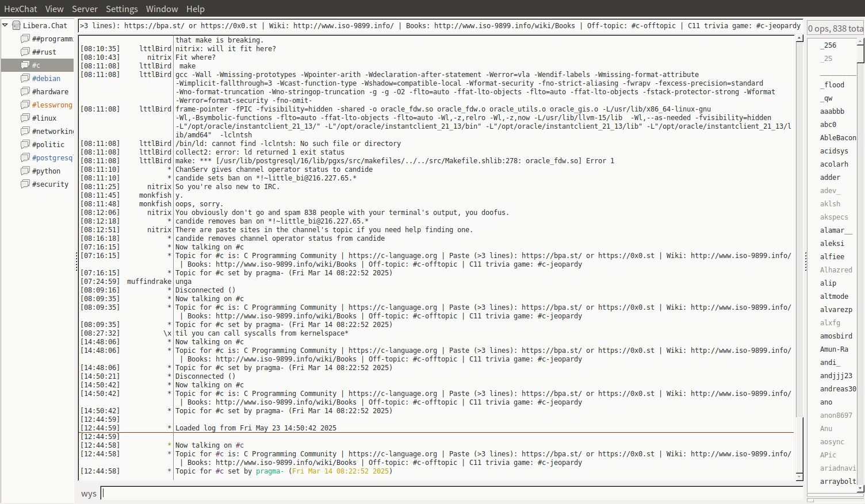
Task: Select user alamar__ in the user list
Action: [836, 230]
